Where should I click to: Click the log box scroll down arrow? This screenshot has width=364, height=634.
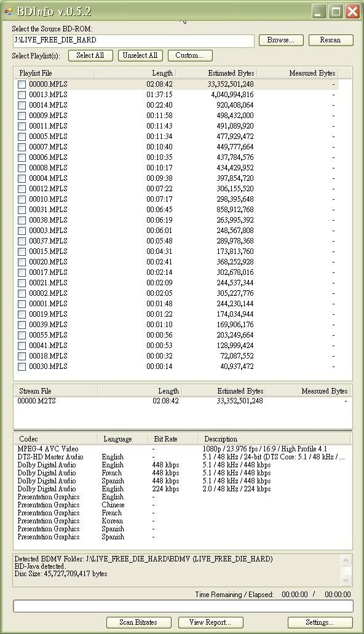[346, 581]
